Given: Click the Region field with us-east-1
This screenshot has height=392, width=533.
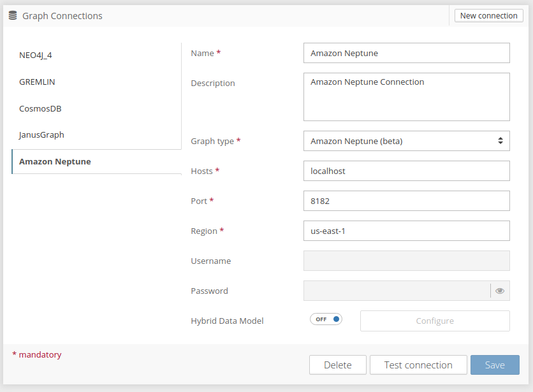Looking at the screenshot, I should pyautogui.click(x=406, y=231).
